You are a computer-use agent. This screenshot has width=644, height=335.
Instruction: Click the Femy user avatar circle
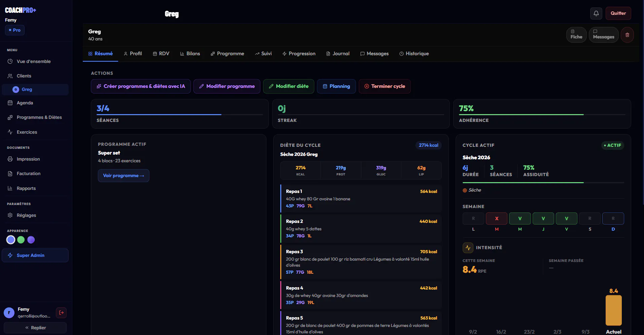tap(9, 313)
